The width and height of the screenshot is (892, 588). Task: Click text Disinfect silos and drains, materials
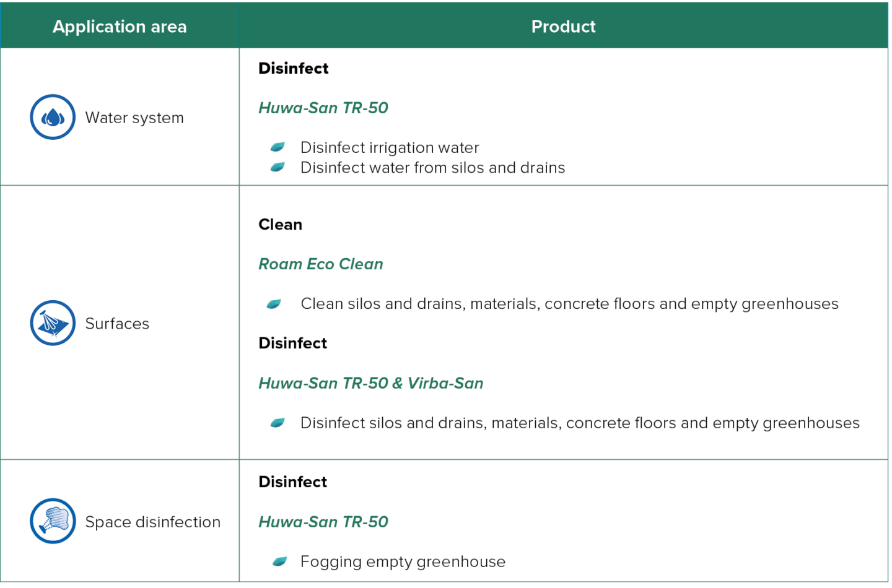tap(580, 423)
